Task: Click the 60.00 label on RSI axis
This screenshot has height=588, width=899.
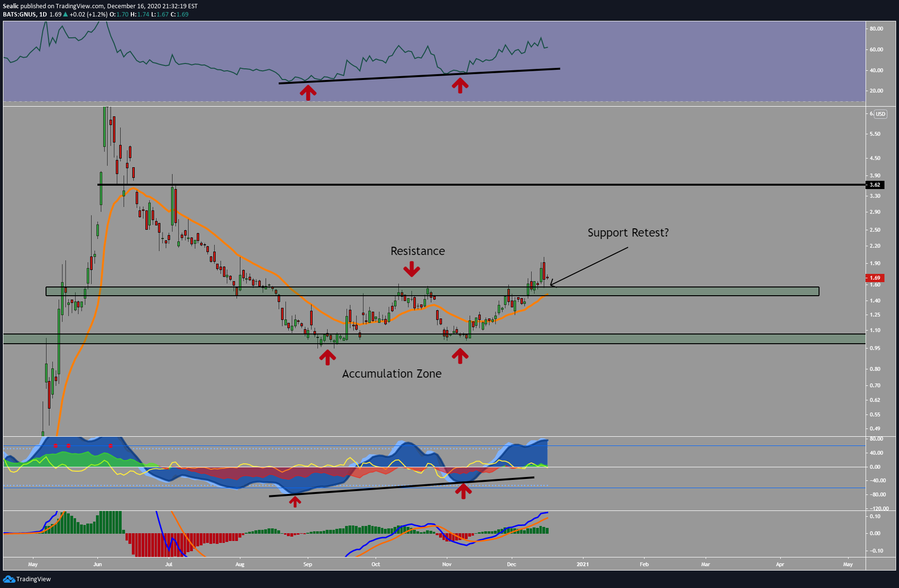Action: pyautogui.click(x=876, y=49)
